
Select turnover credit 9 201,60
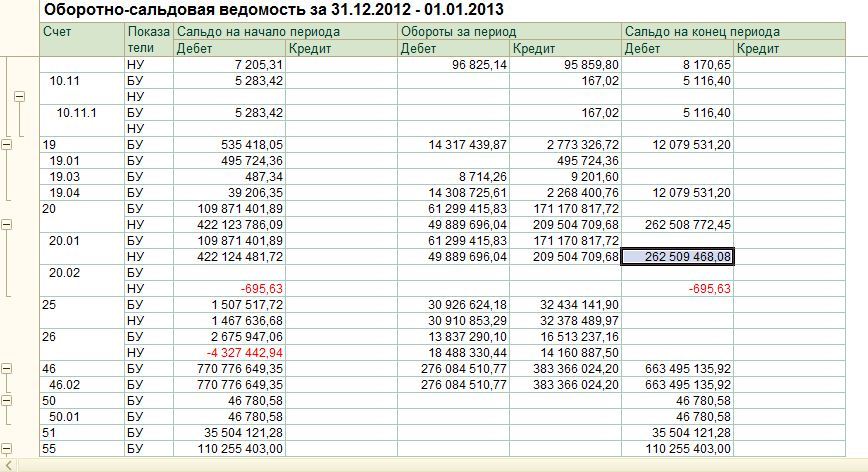tap(595, 177)
